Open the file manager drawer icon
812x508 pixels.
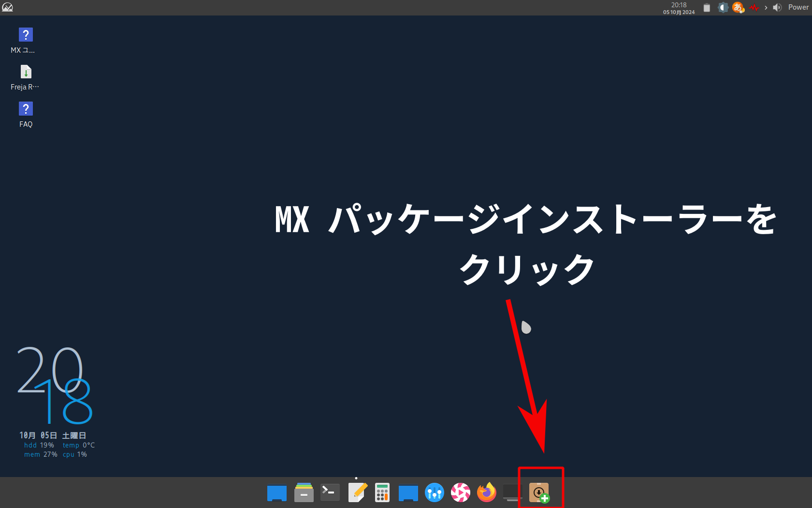(304, 493)
